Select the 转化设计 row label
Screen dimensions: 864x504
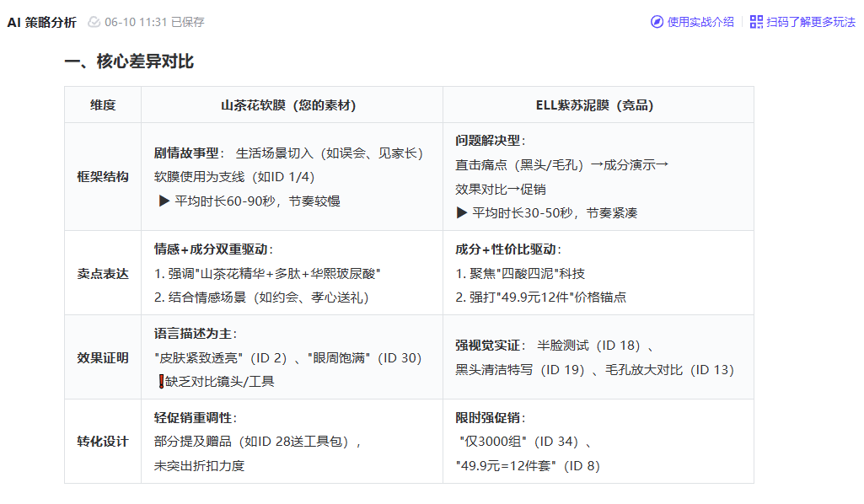(103, 442)
